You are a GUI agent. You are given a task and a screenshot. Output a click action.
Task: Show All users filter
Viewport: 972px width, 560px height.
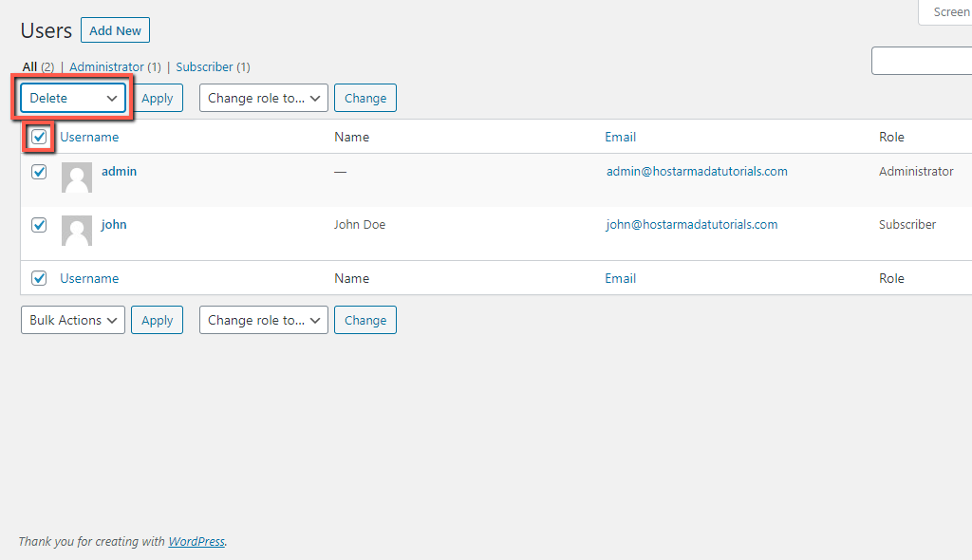click(29, 67)
